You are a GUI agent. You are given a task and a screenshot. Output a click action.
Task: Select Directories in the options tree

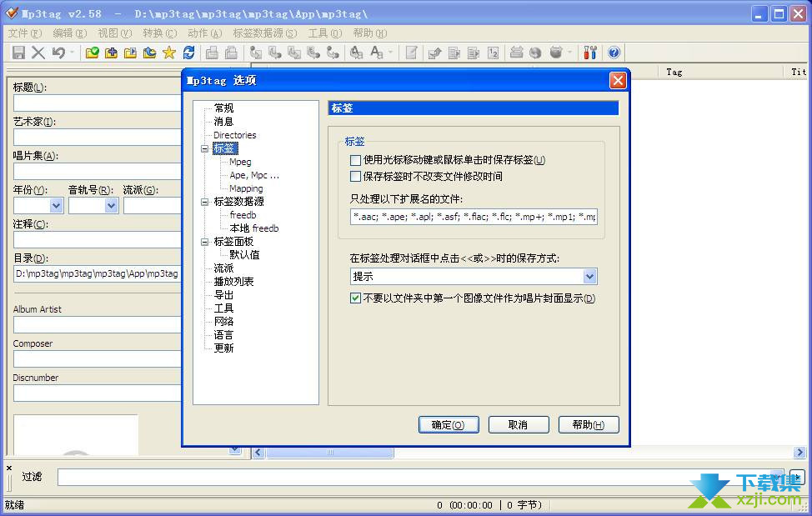pos(234,135)
